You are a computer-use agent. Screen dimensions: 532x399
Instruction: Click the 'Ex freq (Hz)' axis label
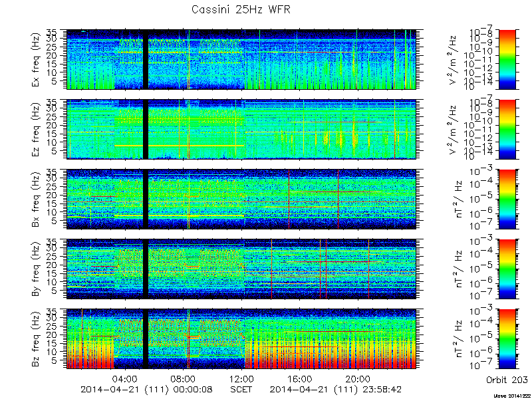point(37,60)
